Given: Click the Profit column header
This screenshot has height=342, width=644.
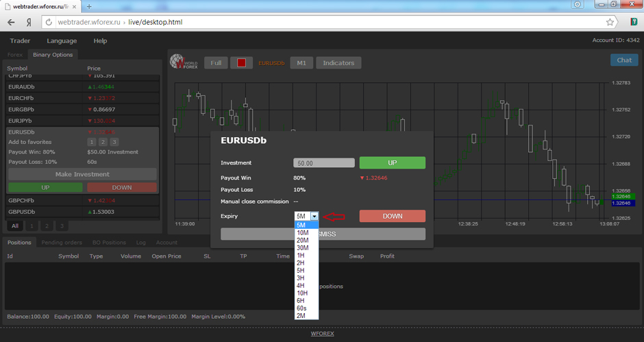Looking at the screenshot, I should click(387, 256).
